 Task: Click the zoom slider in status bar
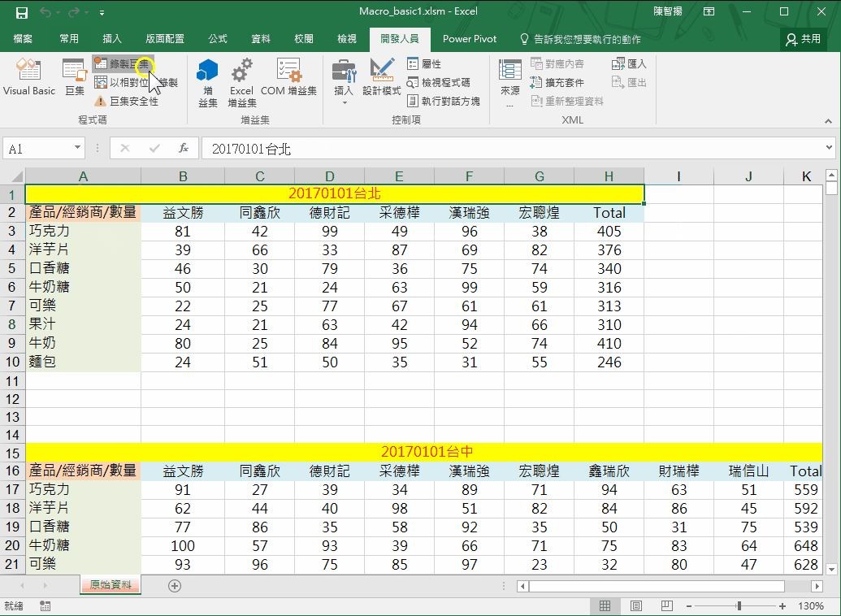point(739,606)
